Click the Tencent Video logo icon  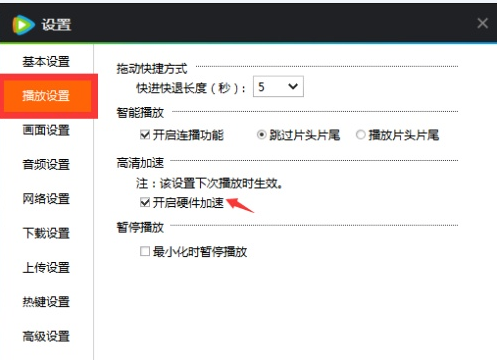[23, 25]
